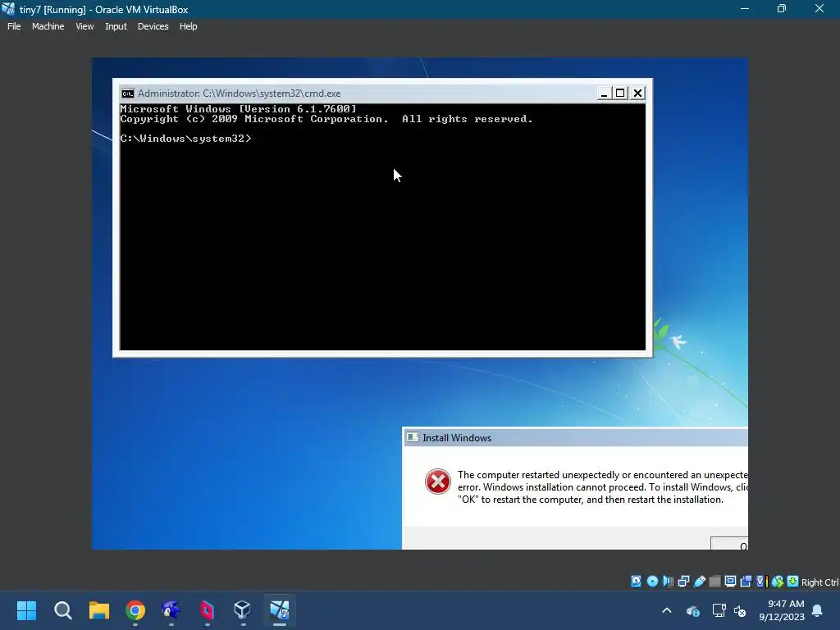Click the recording indicator icon
This screenshot has height=630, width=840.
click(x=746, y=582)
